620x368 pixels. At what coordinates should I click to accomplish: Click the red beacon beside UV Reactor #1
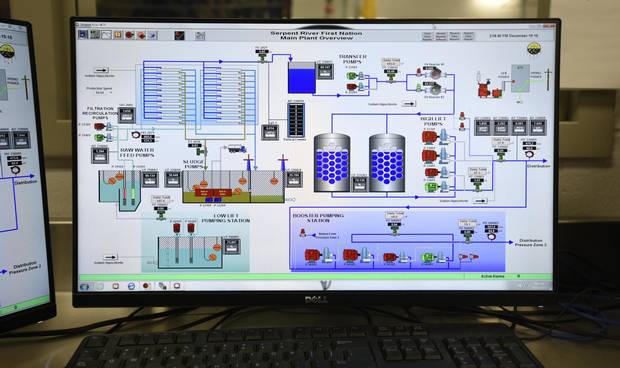click(419, 72)
